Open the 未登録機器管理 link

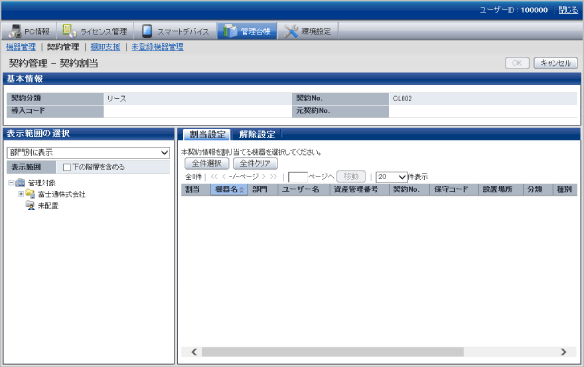[158, 47]
